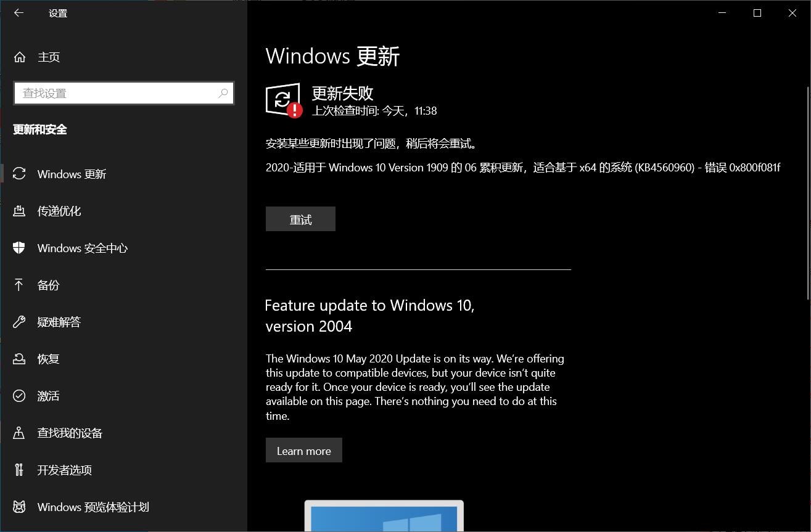Viewport: 811px width, 532px height.
Task: Open the 激活 page
Action: pyautogui.click(x=123, y=396)
